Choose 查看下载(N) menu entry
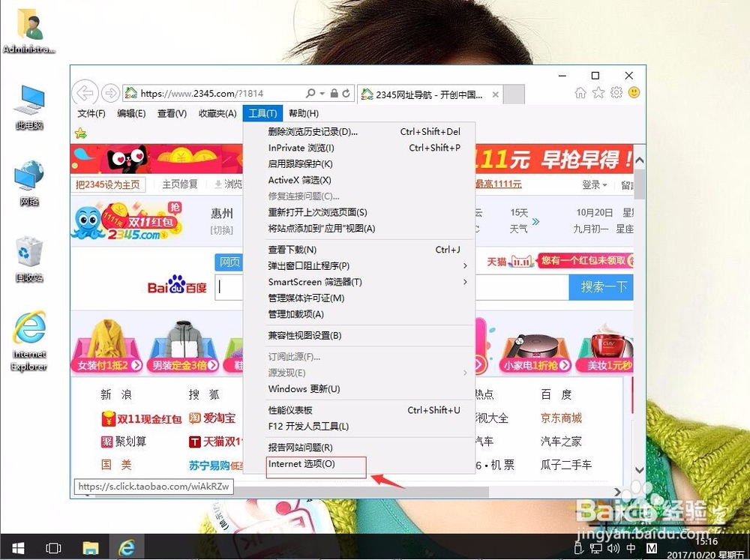 click(359, 250)
